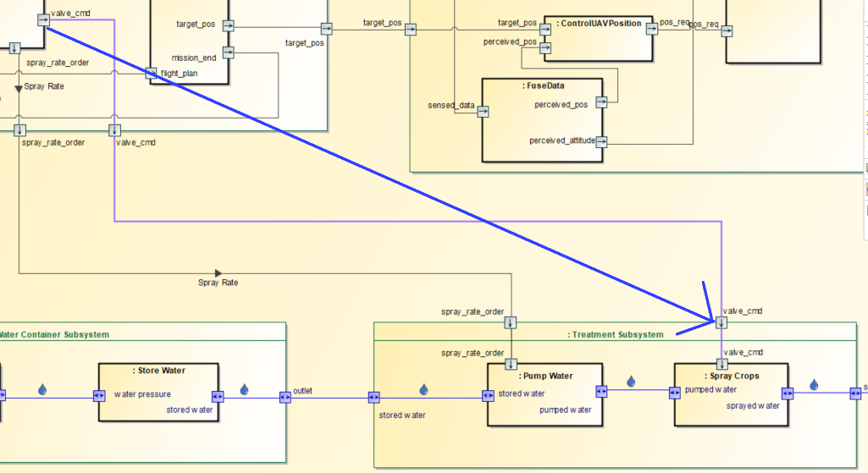This screenshot has width=868, height=473.
Task: Select sensed_data port on FuseData block
Action: coord(483,112)
